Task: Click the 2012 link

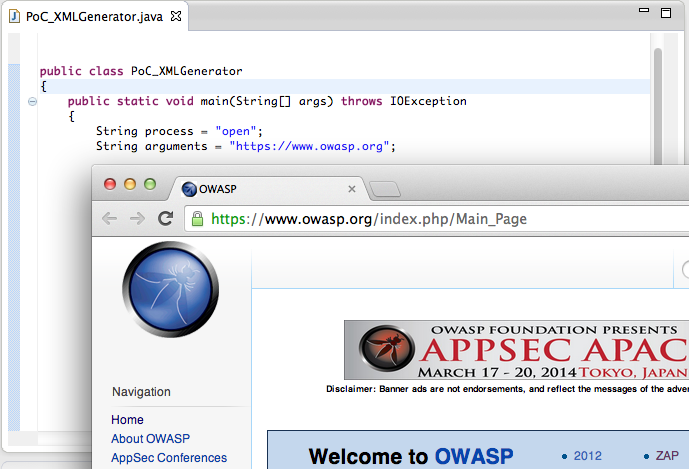Action: click(587, 456)
